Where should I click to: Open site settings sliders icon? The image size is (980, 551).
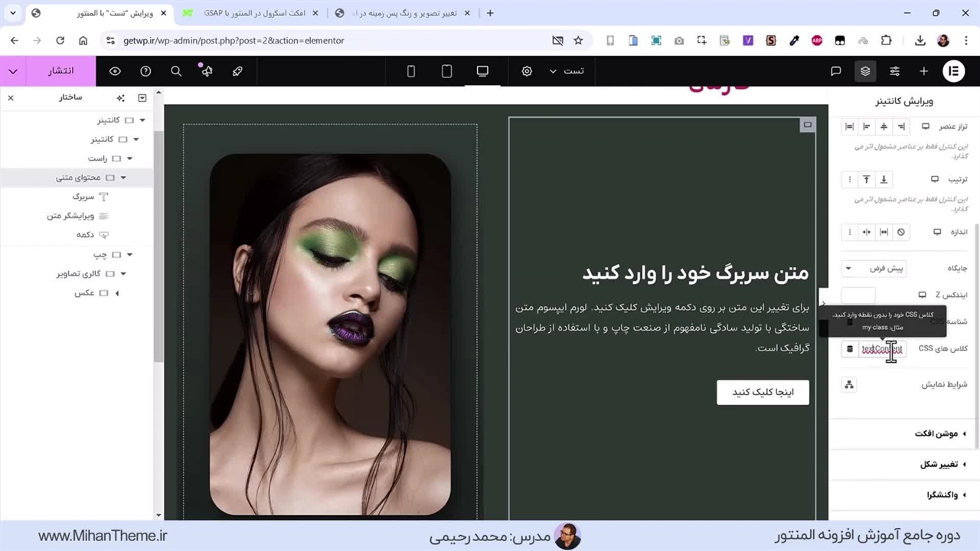pyautogui.click(x=894, y=71)
